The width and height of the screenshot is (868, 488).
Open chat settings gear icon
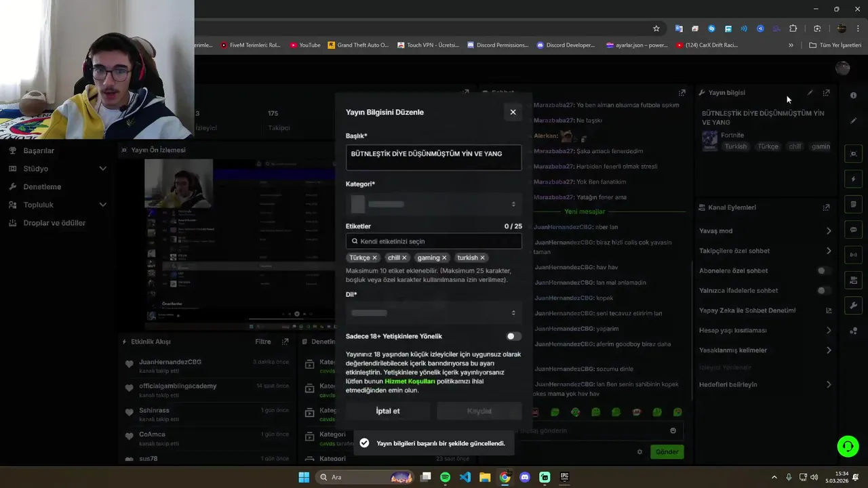point(639,451)
